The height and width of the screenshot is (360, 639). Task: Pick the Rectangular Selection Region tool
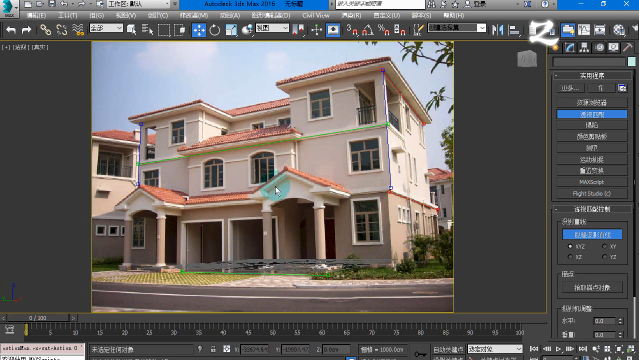point(164,30)
